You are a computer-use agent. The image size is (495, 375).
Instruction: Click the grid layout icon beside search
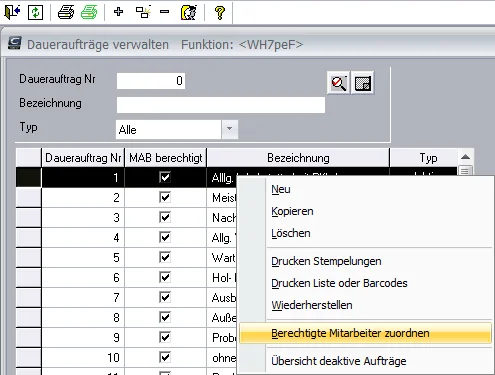point(363,83)
